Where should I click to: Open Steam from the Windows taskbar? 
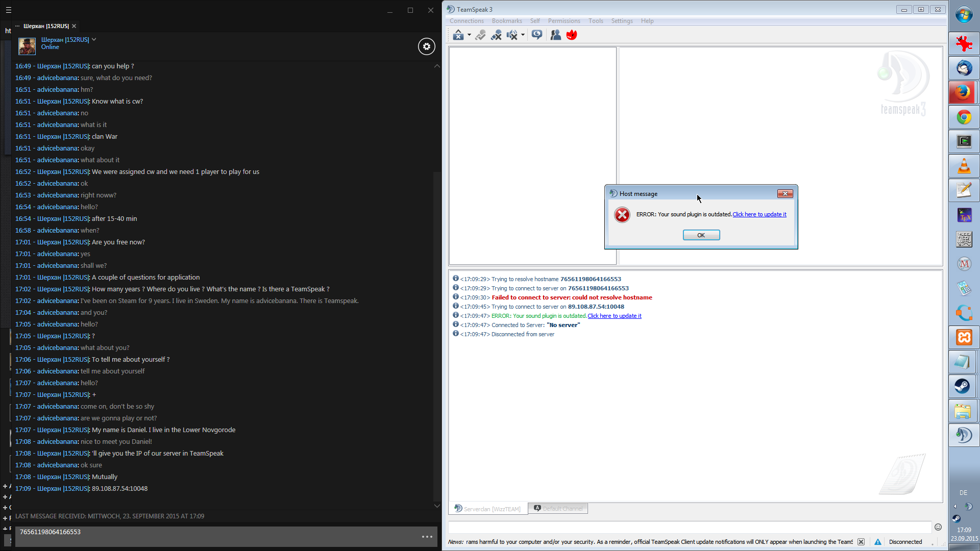(x=963, y=386)
